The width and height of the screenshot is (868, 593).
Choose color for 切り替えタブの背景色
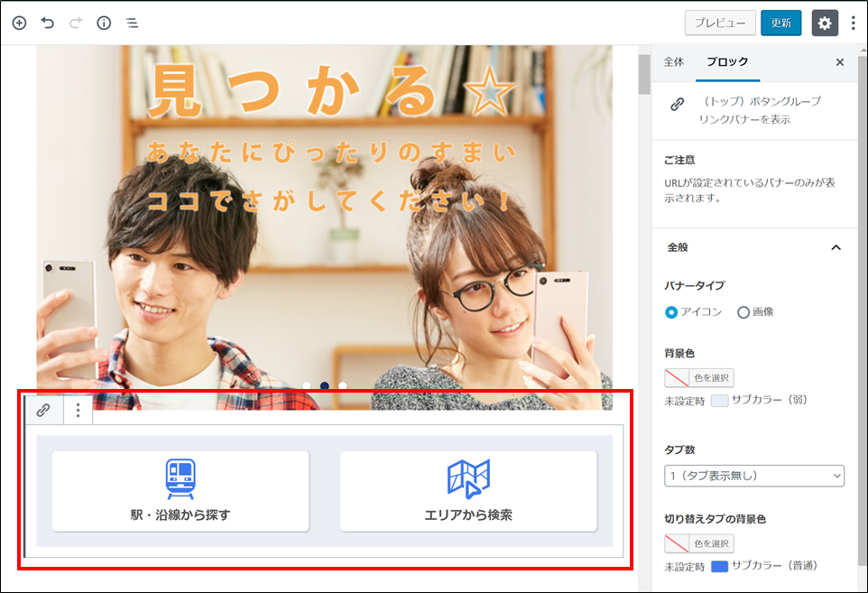pyautogui.click(x=699, y=543)
